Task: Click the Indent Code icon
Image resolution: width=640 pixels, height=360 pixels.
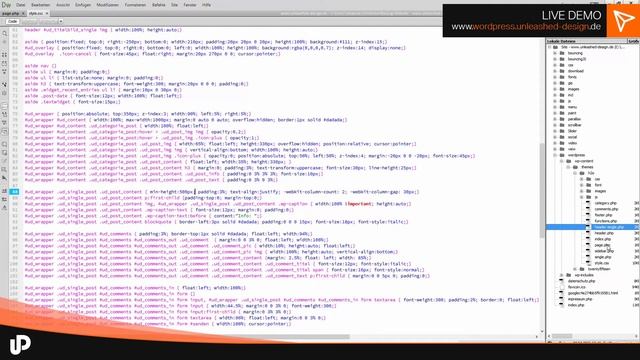Action: tap(4, 191)
